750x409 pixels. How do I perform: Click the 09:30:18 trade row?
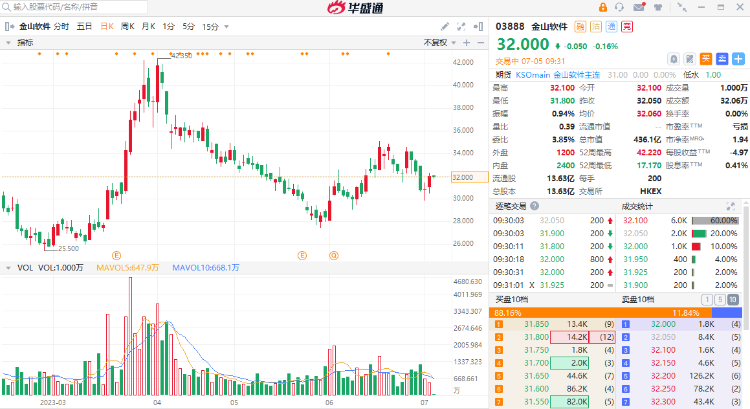553,259
